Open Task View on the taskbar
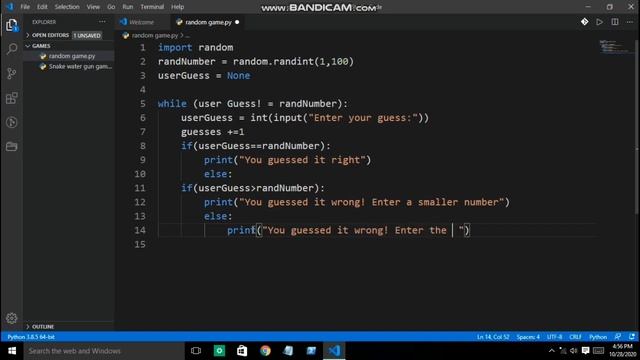640x360 pixels. point(196,351)
